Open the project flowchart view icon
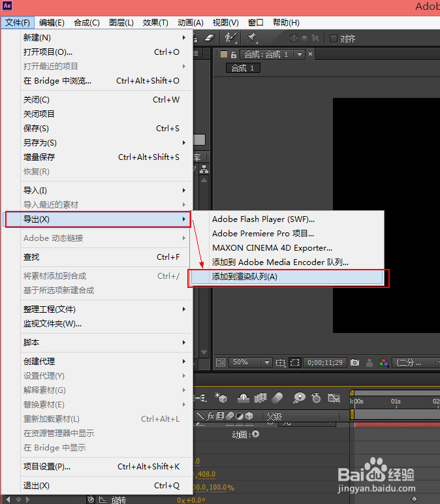 (x=204, y=168)
